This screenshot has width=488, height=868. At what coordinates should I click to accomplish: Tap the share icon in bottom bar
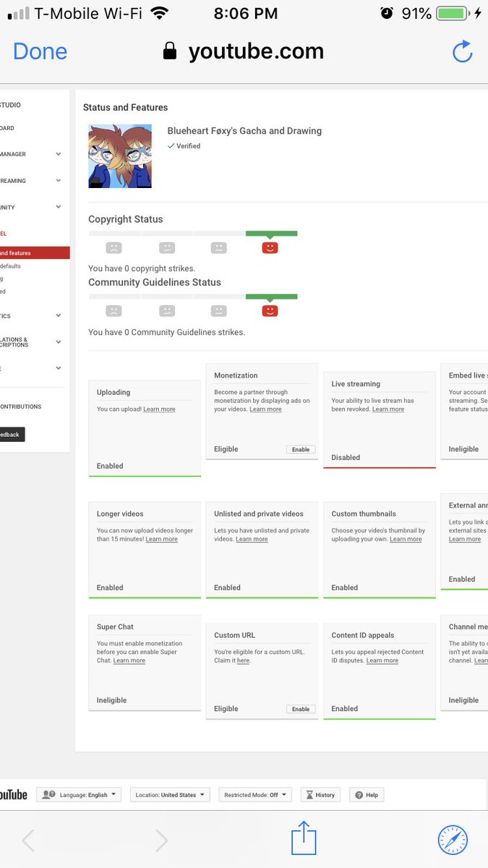tap(304, 838)
